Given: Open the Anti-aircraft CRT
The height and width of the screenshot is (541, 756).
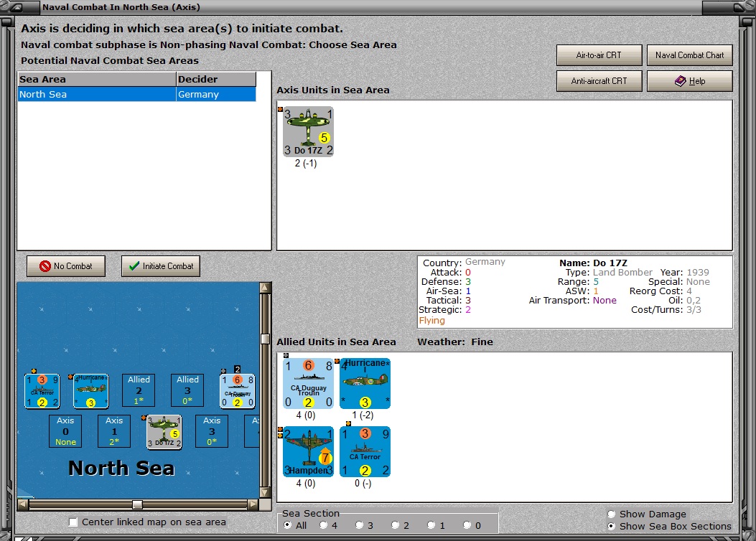Looking at the screenshot, I should pyautogui.click(x=599, y=81).
